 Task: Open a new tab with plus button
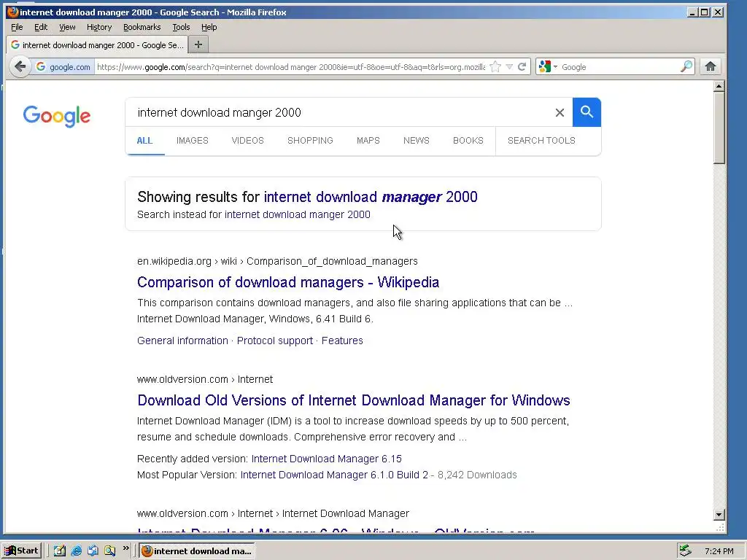point(198,44)
